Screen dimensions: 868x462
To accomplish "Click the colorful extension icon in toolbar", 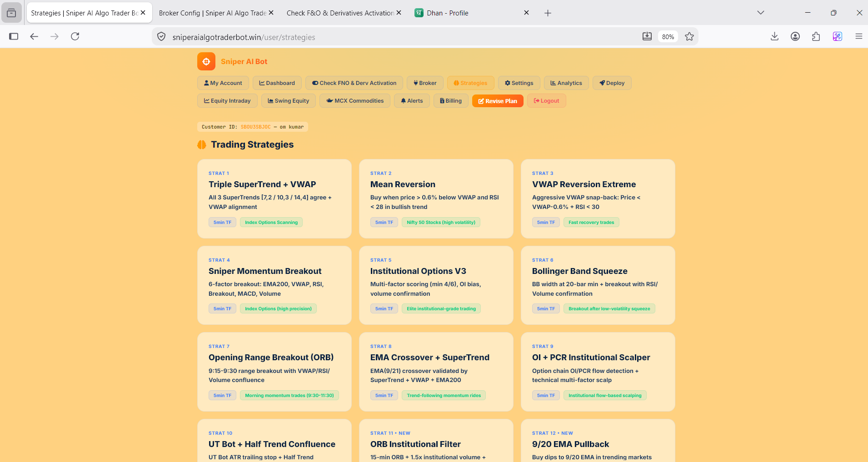I will (x=838, y=36).
